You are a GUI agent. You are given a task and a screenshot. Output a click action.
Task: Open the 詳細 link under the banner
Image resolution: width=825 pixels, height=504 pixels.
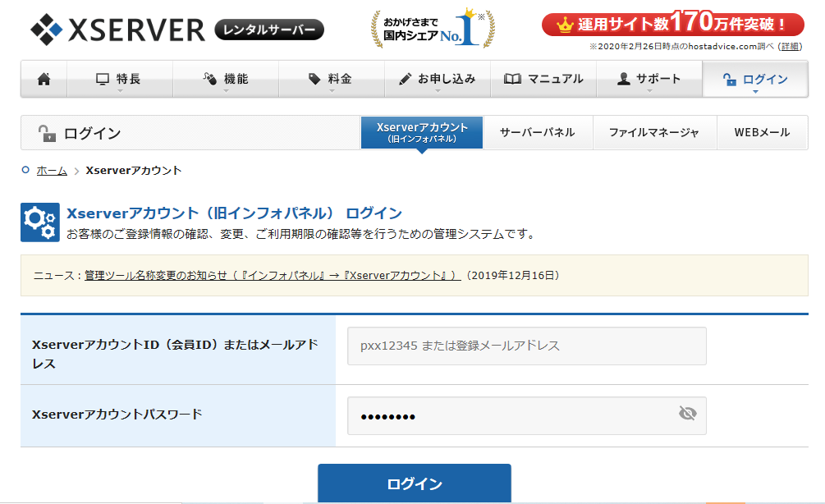(790, 47)
